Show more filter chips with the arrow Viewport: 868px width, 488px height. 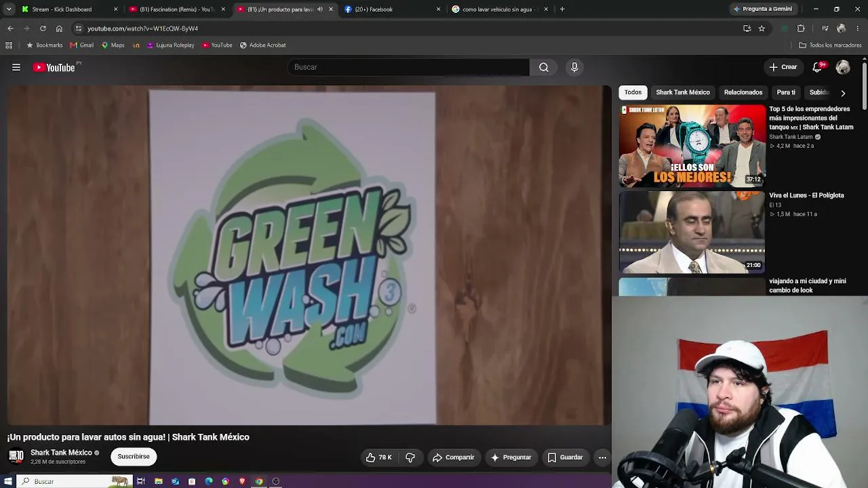tap(843, 93)
